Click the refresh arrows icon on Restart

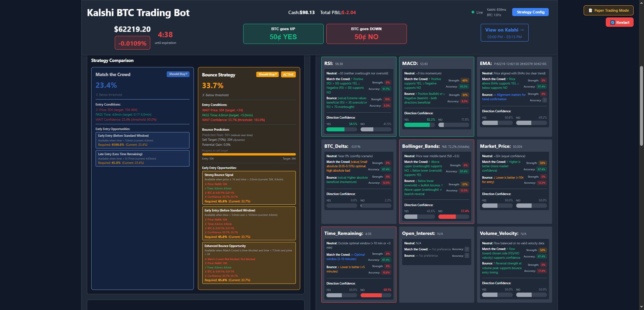[612, 22]
